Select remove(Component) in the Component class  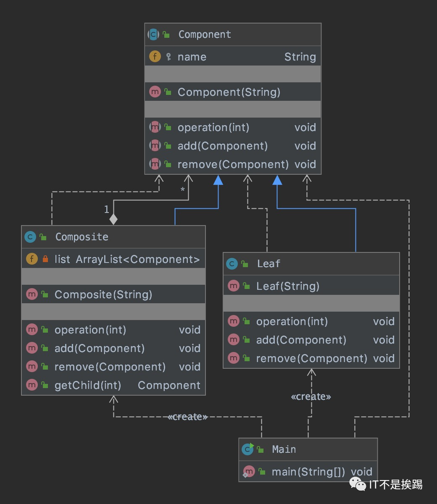(x=233, y=164)
